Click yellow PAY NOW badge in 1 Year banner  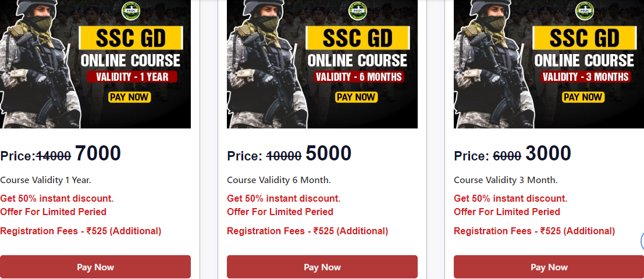pyautogui.click(x=129, y=97)
